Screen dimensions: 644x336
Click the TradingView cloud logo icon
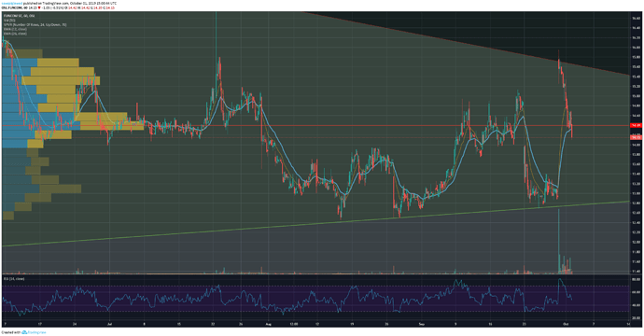[x=24, y=332]
